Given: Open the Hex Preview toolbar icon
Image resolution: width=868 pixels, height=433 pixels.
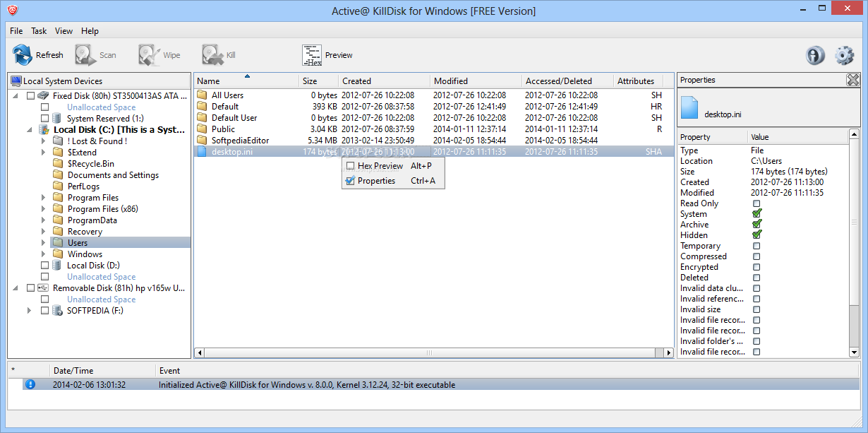Looking at the screenshot, I should click(312, 54).
